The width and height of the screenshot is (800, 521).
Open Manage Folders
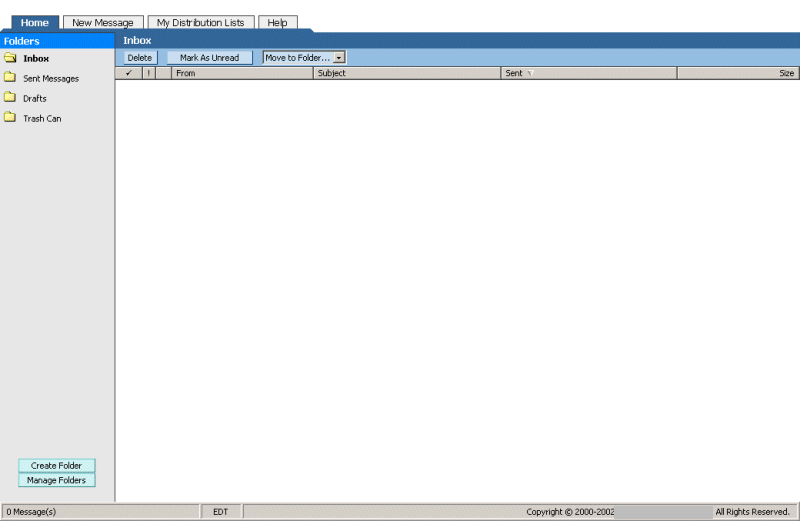pos(56,481)
